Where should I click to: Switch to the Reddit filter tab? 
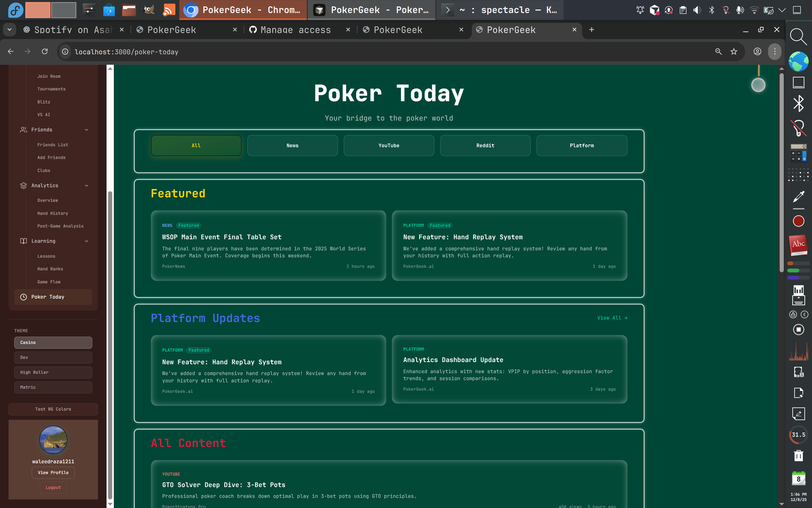point(485,145)
